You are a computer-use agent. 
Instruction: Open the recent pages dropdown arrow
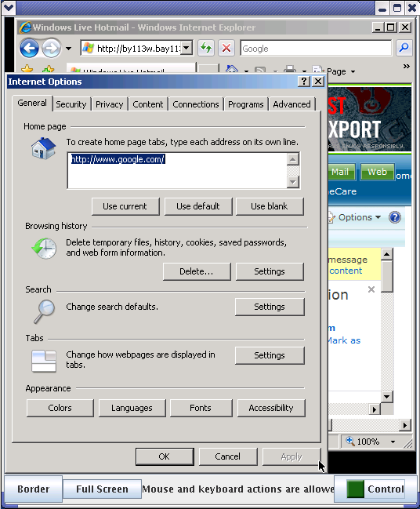click(x=68, y=49)
